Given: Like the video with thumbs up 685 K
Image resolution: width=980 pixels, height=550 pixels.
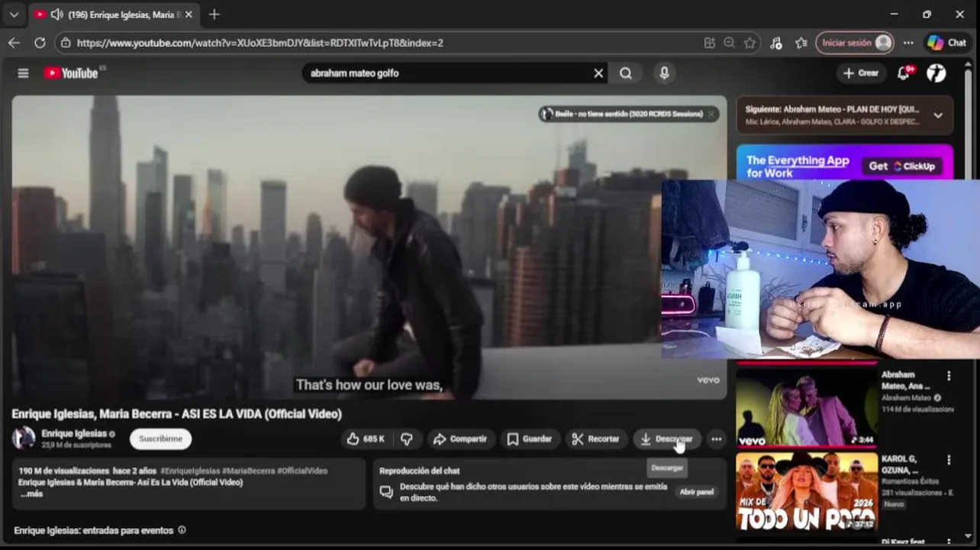Looking at the screenshot, I should (366, 438).
